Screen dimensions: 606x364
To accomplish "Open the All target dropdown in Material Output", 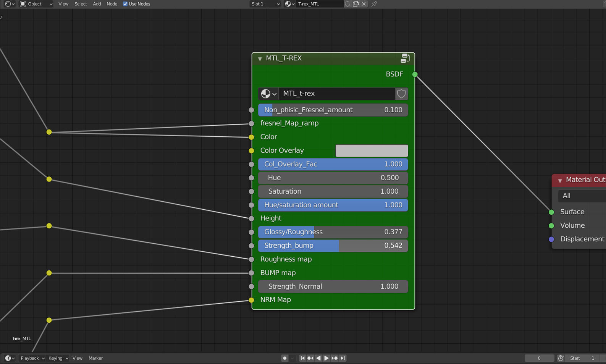I will (582, 196).
